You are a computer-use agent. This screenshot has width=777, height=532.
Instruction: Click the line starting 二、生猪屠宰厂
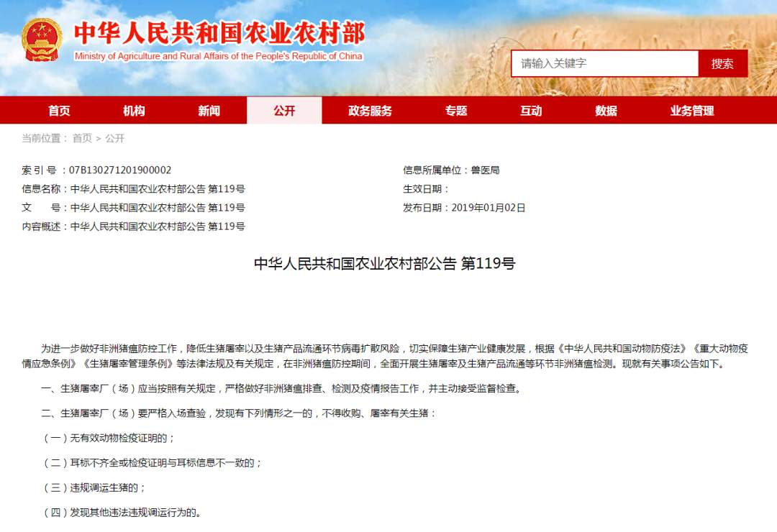[x=238, y=413]
